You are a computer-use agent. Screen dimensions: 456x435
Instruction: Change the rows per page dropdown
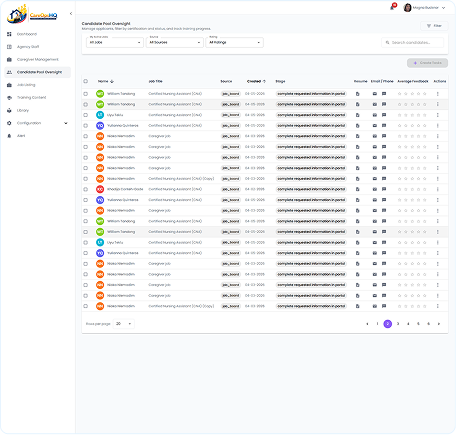point(124,324)
